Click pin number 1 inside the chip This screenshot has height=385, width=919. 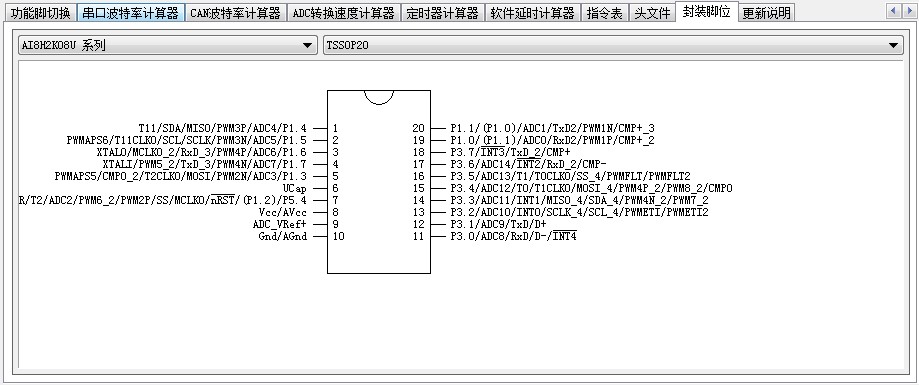pyautogui.click(x=335, y=128)
